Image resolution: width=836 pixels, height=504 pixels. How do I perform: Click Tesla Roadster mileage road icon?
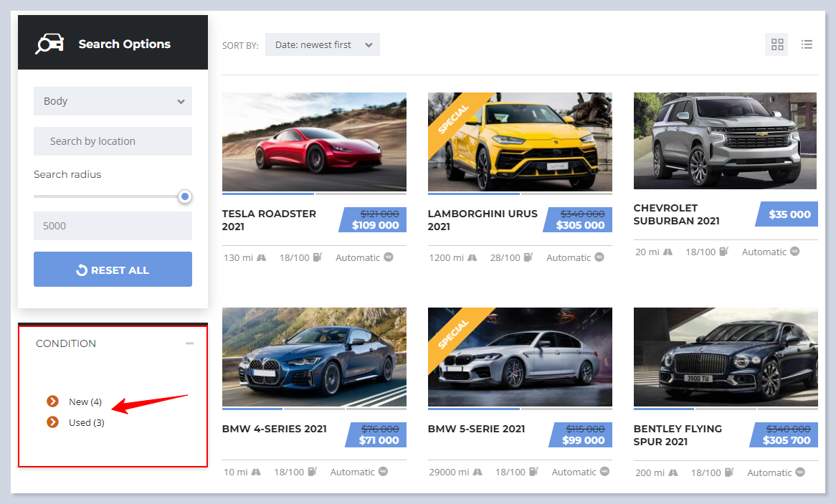coord(262,257)
